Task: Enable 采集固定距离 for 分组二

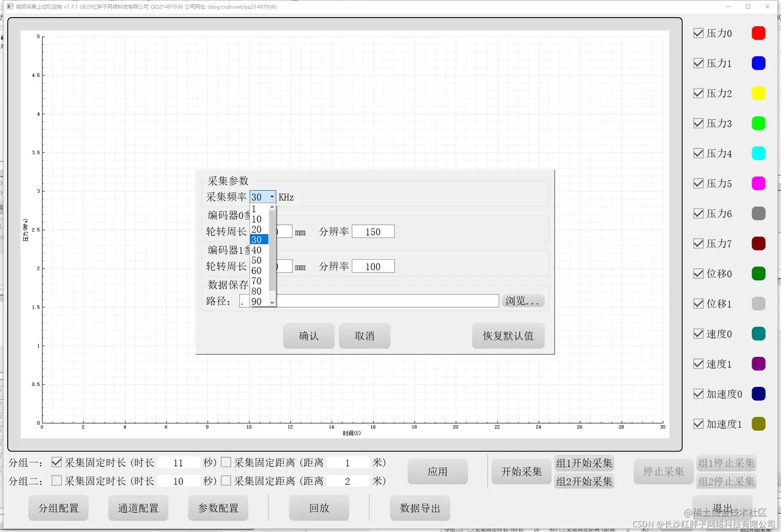Action: (x=226, y=480)
